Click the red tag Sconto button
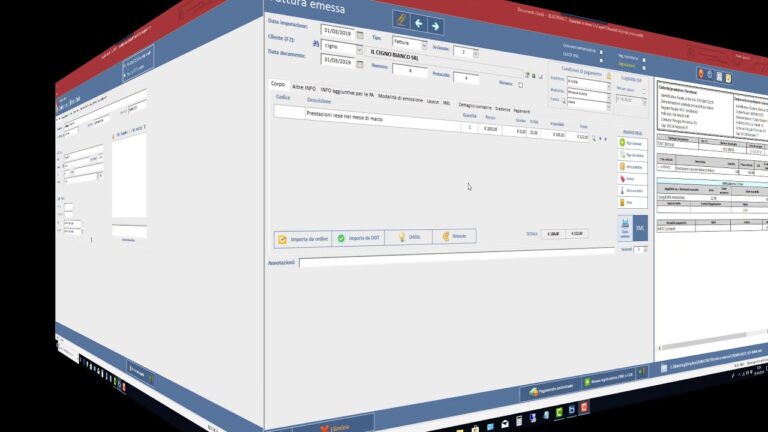 (632, 179)
